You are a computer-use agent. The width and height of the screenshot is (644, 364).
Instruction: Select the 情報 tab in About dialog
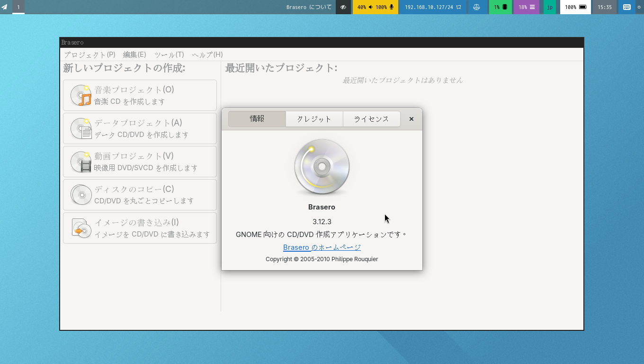click(x=257, y=119)
